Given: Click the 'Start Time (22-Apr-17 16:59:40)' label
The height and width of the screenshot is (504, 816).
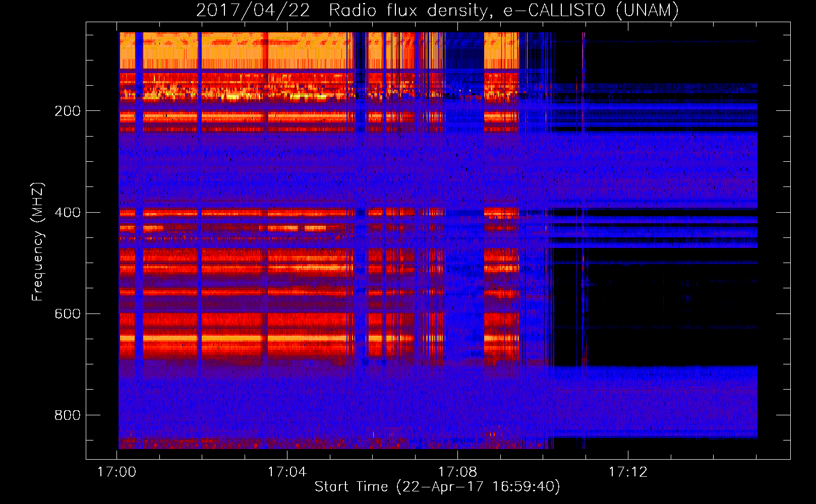Looking at the screenshot, I should pos(437,487).
